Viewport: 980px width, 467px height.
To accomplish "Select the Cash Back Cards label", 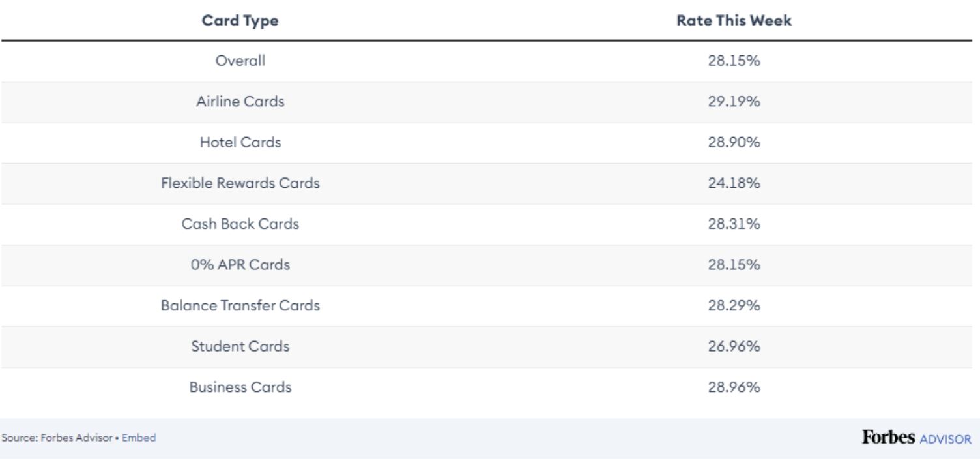I will 240,224.
